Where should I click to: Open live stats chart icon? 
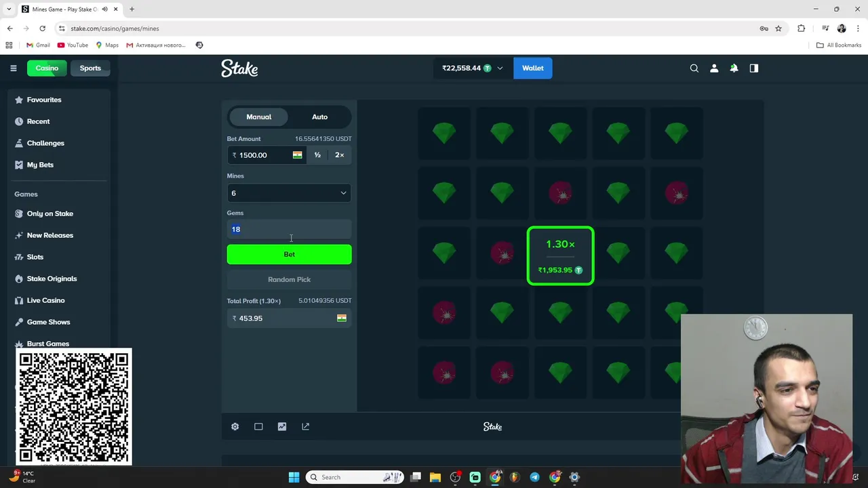pyautogui.click(x=282, y=426)
